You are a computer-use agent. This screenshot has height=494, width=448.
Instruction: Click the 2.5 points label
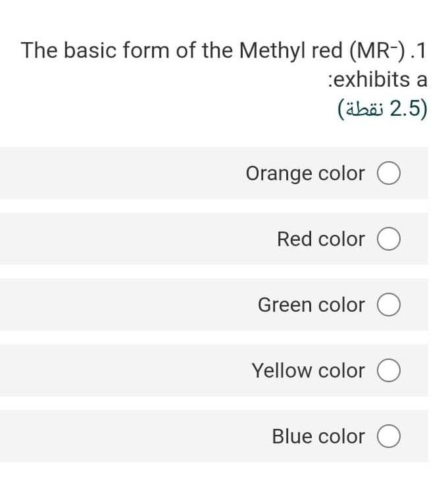[382, 109]
